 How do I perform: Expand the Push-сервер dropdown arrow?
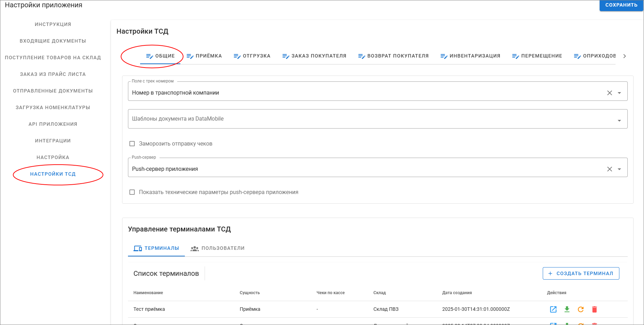pos(619,169)
